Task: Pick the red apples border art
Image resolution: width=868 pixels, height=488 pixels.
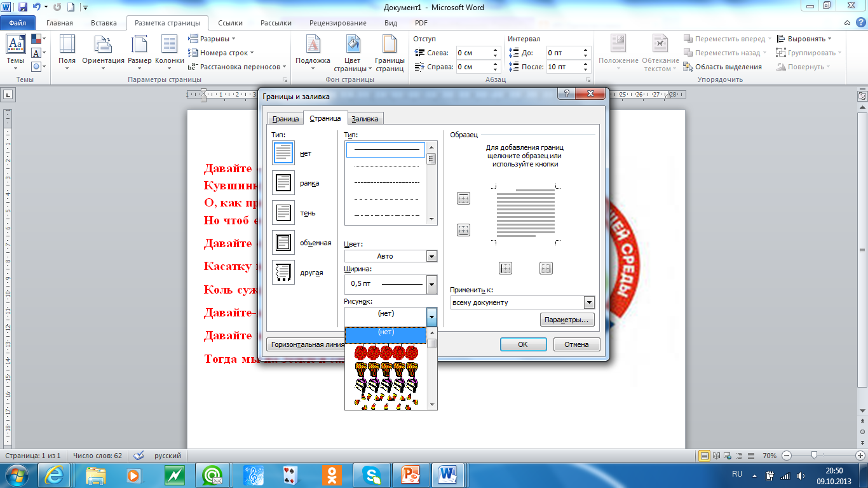Action: tap(385, 353)
